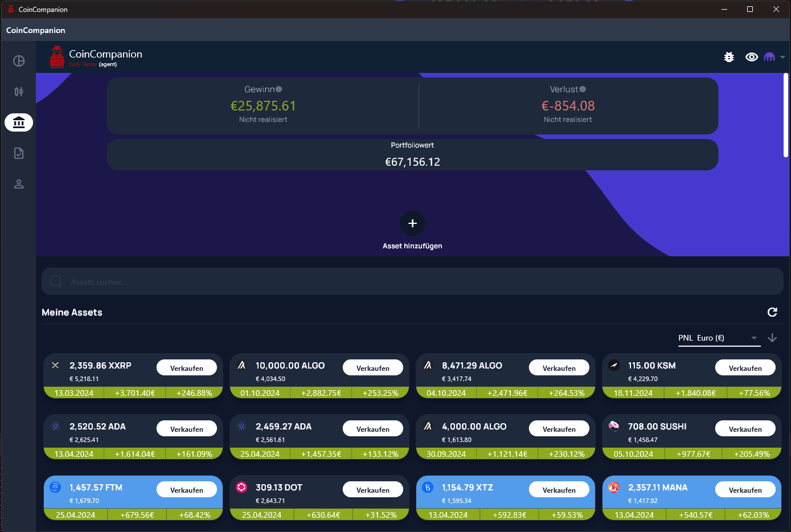791x532 pixels.
Task: Click the CoinCompanion spy logo in header
Action: 57,57
